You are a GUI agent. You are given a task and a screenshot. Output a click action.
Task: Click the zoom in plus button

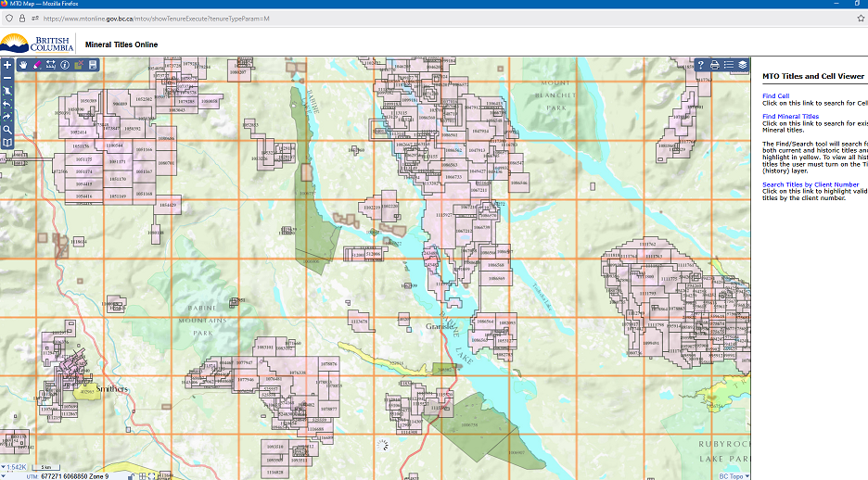pos(7,65)
